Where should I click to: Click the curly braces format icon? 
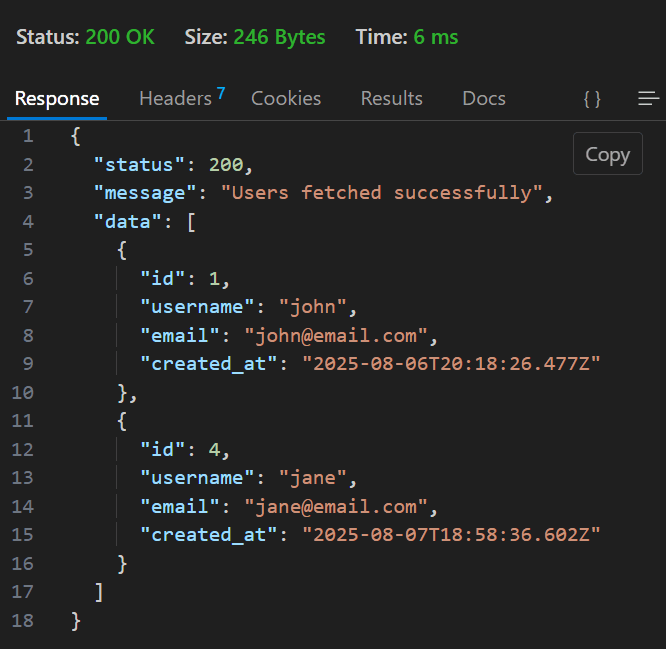[x=592, y=99]
